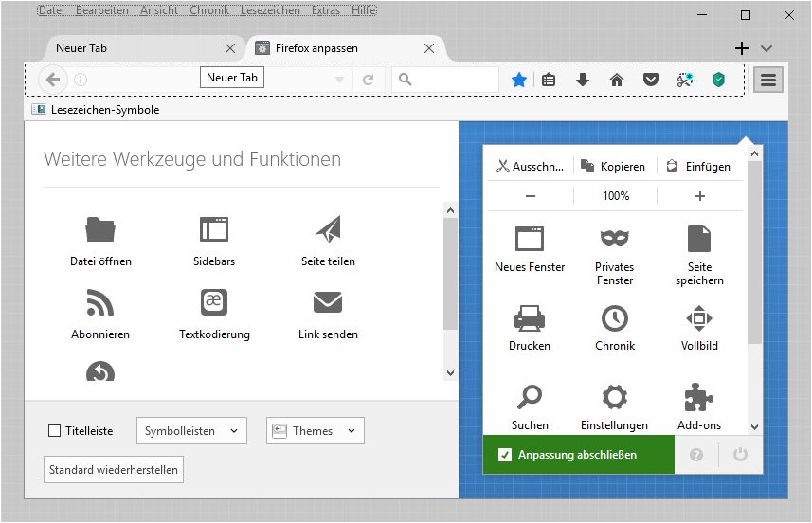Click the Pocket icon in toolbar

[x=650, y=80]
